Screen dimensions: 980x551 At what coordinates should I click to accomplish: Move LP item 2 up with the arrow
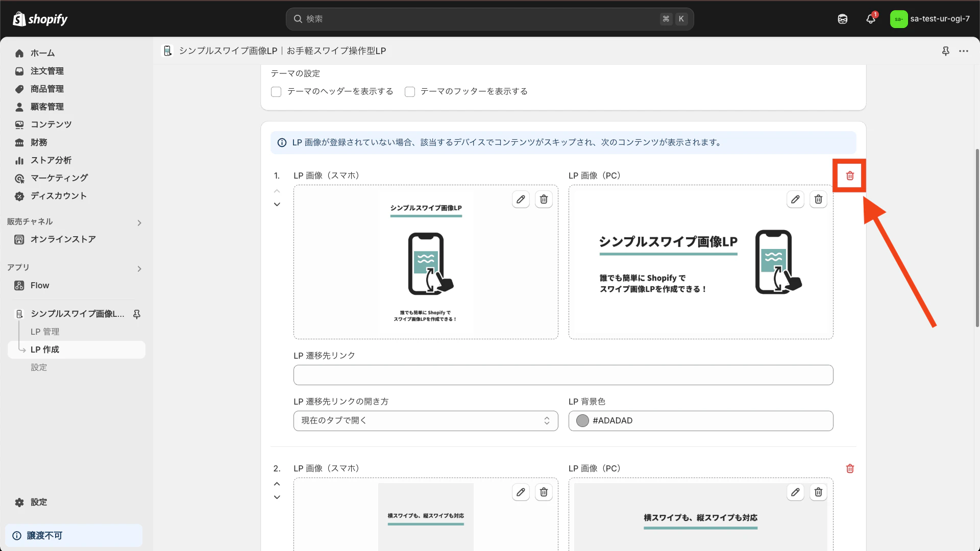[277, 484]
